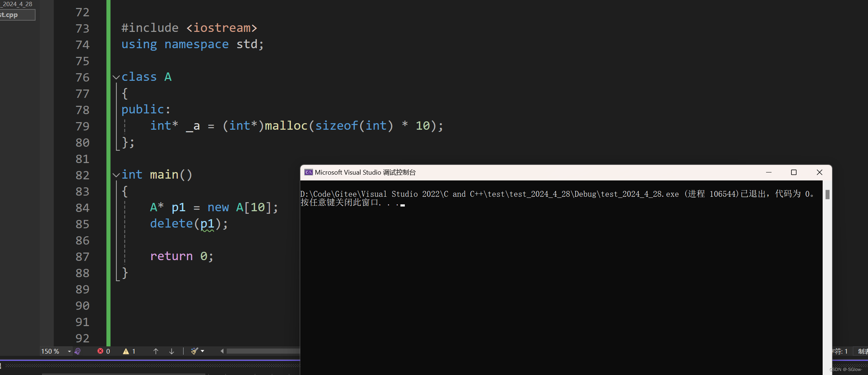Click 'main' function name on line 82

tap(164, 175)
